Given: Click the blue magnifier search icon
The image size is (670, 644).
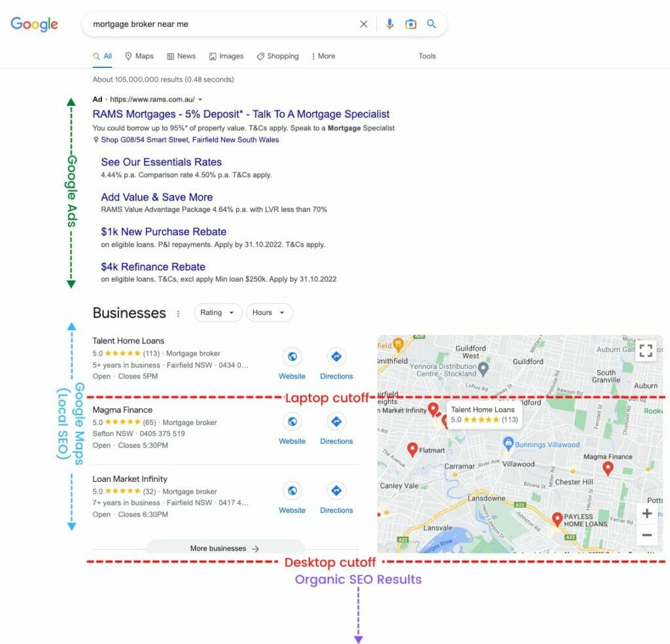Looking at the screenshot, I should pyautogui.click(x=432, y=24).
